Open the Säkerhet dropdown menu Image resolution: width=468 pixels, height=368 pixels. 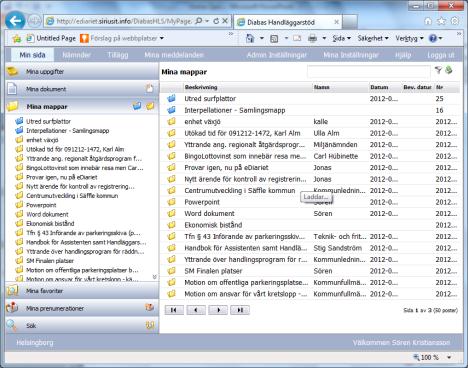coord(373,39)
